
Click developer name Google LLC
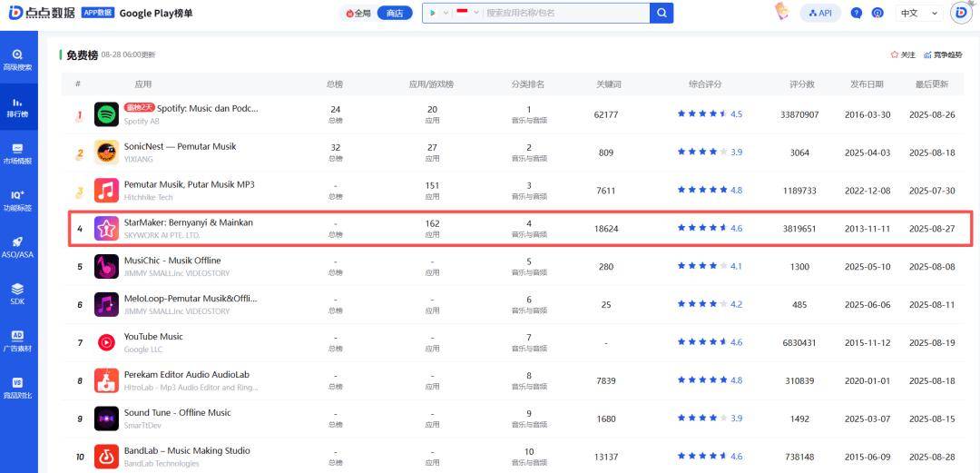point(143,350)
